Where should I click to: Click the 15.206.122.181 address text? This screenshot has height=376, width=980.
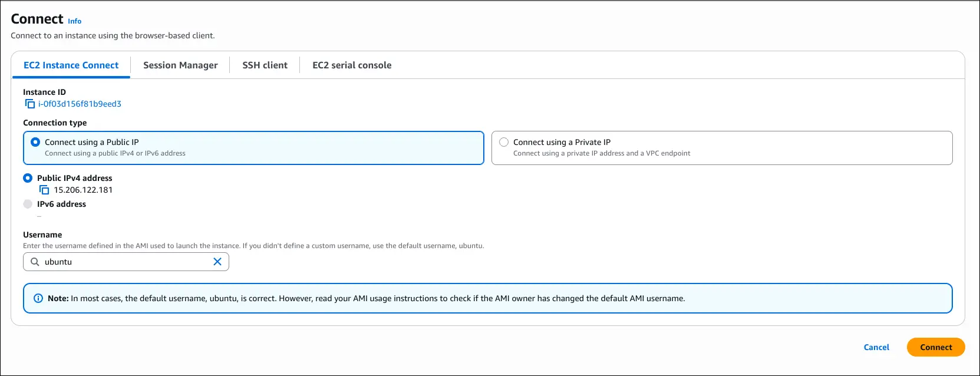[x=83, y=190]
